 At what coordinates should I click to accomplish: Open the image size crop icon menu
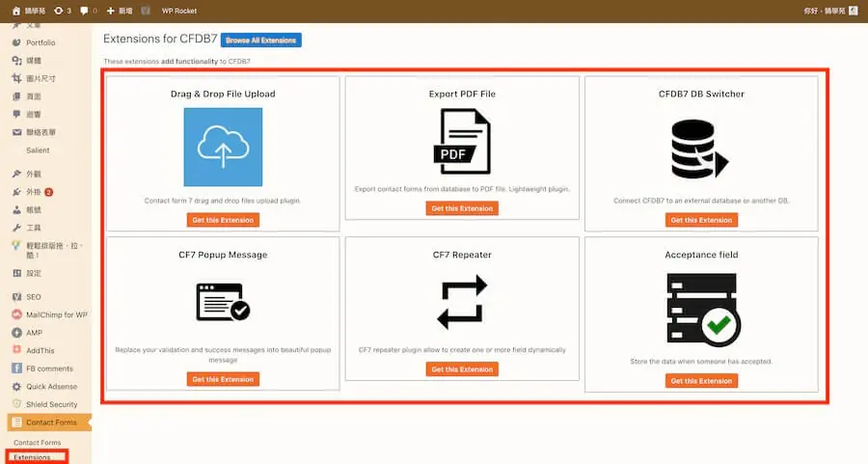[16, 78]
